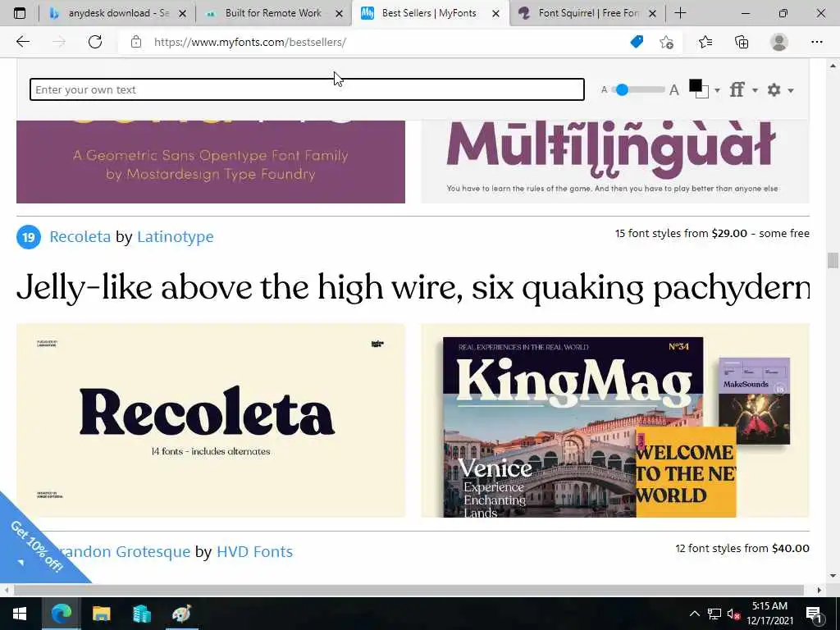
Task: Click the Recoleta sample text preview
Action: [413, 288]
